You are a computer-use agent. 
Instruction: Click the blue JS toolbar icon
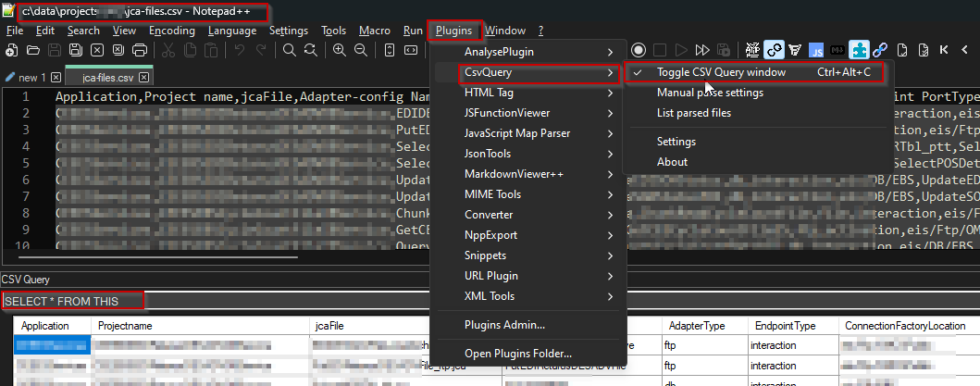pyautogui.click(x=815, y=50)
